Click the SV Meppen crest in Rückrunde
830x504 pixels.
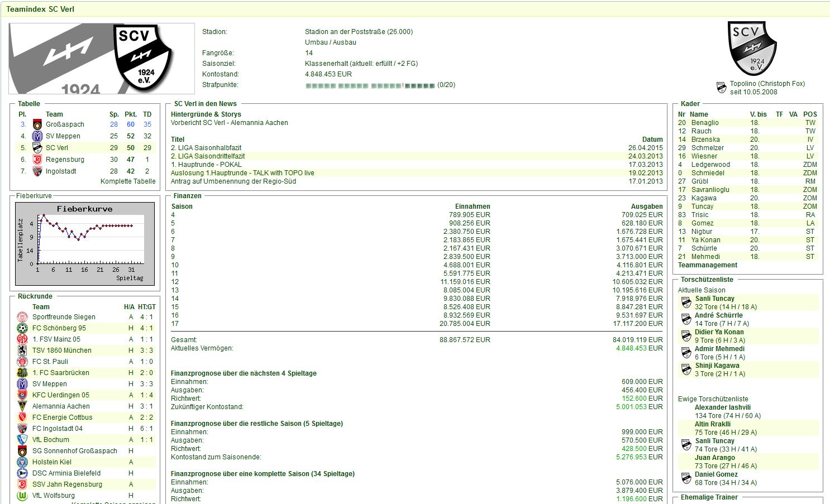coord(22,384)
